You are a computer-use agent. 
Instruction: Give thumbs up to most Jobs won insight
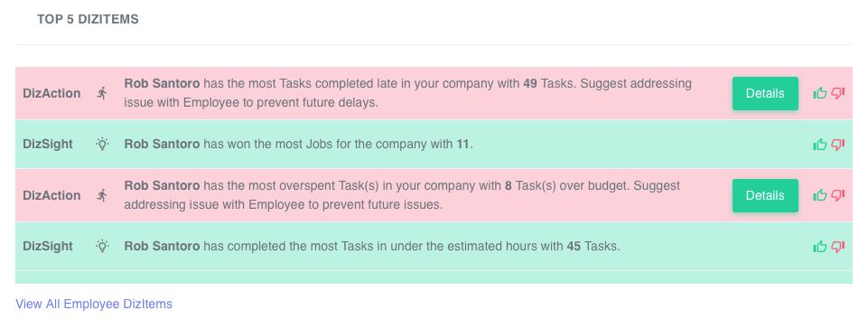820,144
